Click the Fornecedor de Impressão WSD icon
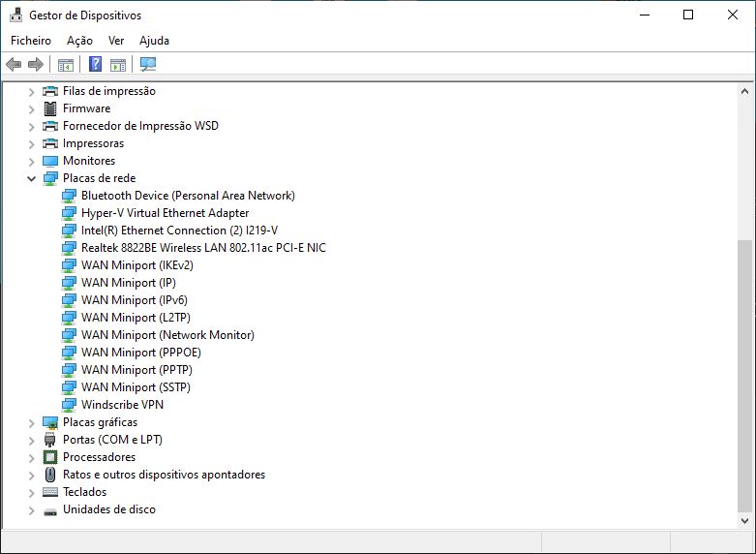Image resolution: width=756 pixels, height=554 pixels. tap(50, 126)
